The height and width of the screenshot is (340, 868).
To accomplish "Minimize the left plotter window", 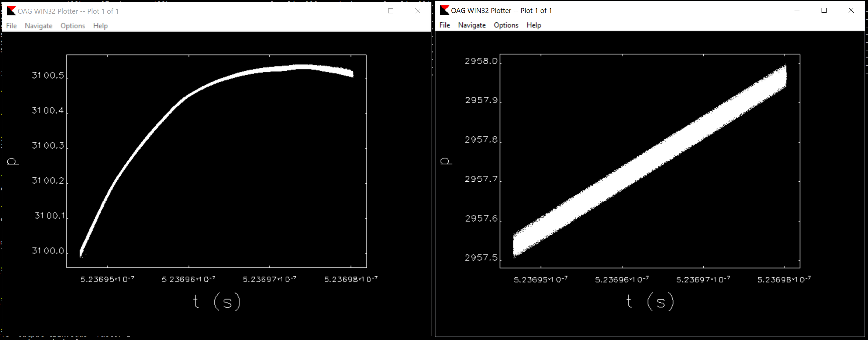I will (364, 11).
